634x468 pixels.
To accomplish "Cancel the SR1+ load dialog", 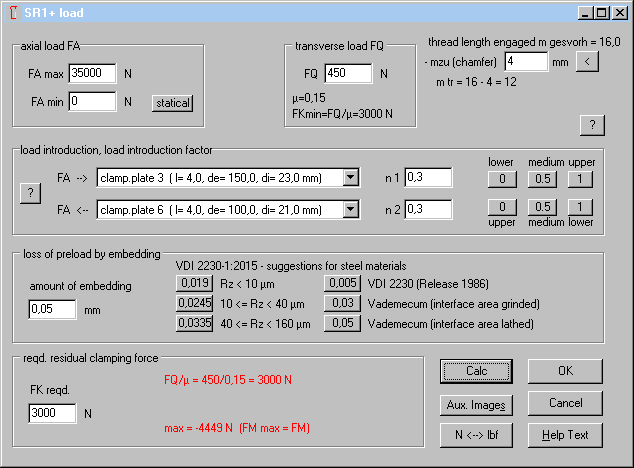I will point(566,404).
